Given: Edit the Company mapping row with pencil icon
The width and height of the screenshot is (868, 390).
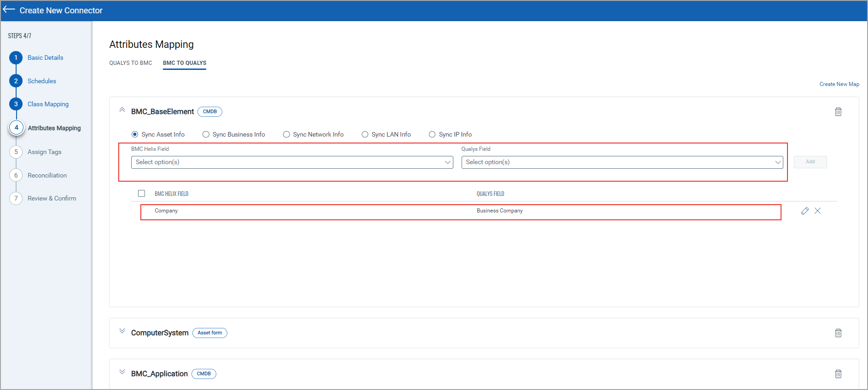Looking at the screenshot, I should click(x=804, y=211).
